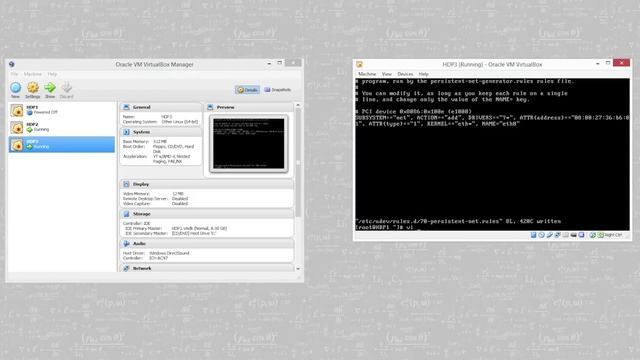Screen dimensions: 640x360
Task: Click the video capture status icon
Action: (573, 235)
